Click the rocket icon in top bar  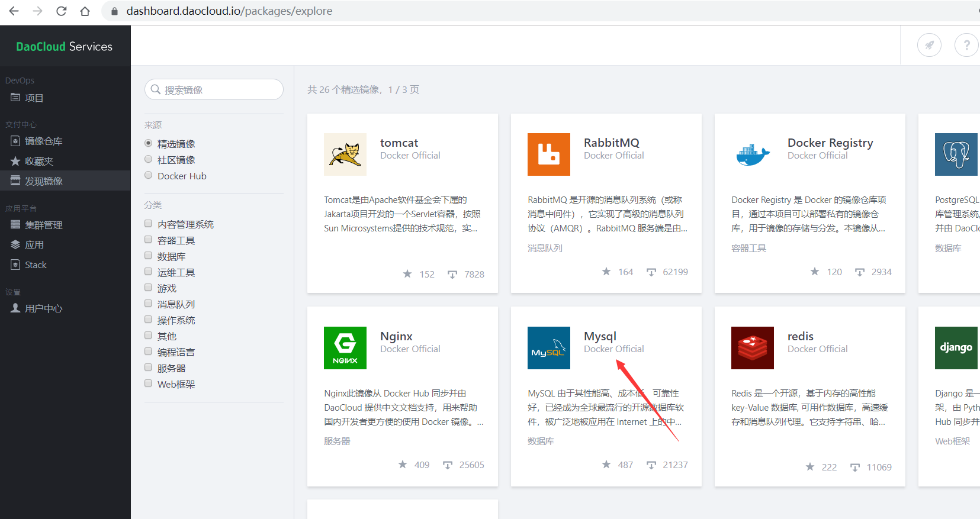929,45
